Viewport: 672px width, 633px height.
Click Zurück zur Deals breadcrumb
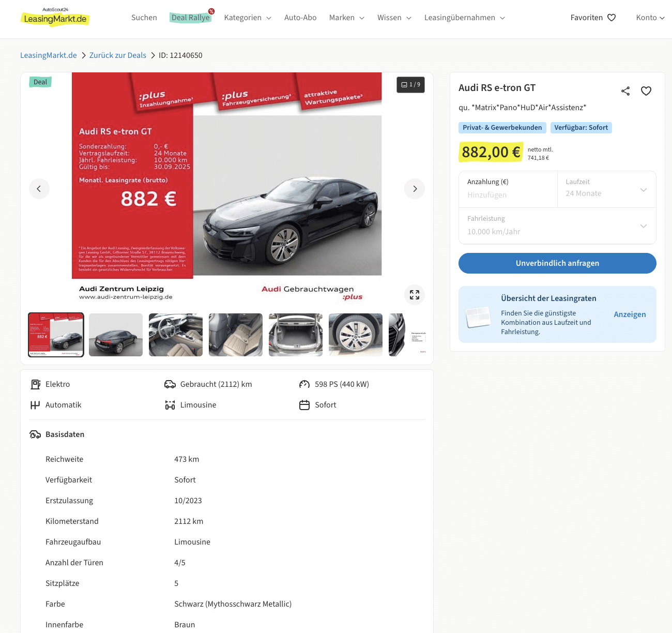click(118, 55)
